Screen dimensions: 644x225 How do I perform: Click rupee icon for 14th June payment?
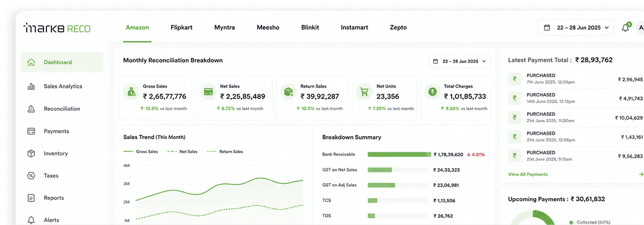[515, 98]
